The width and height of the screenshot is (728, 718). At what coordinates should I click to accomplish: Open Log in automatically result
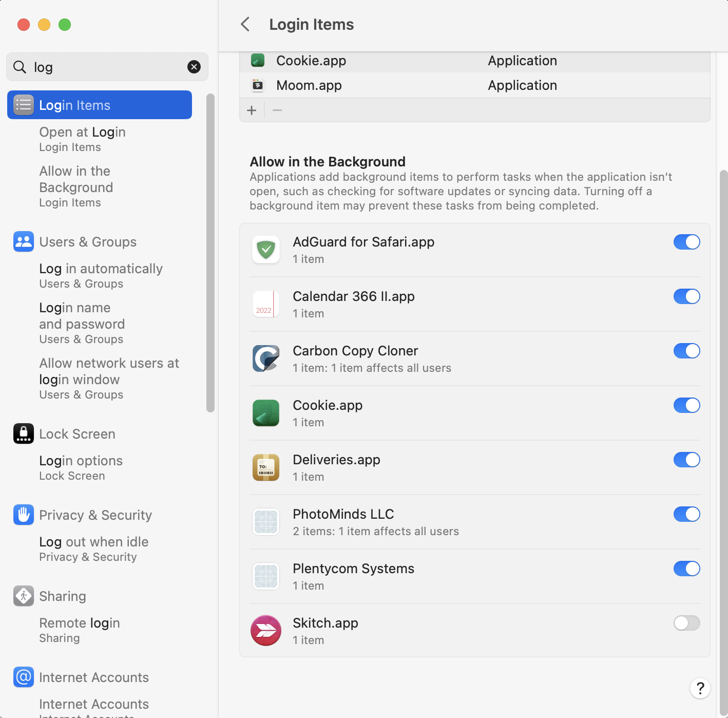point(101,276)
